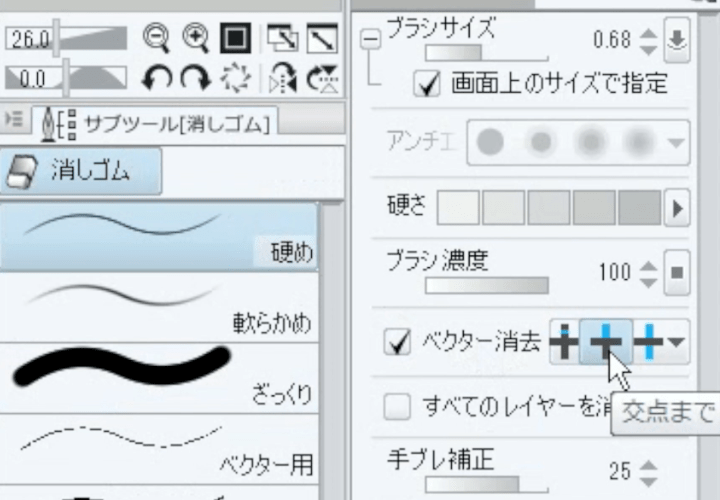Screen dimensions: 720x500
Task: Increase ブラシ濃度 value with up arrow
Action: pyautogui.click(x=648, y=266)
